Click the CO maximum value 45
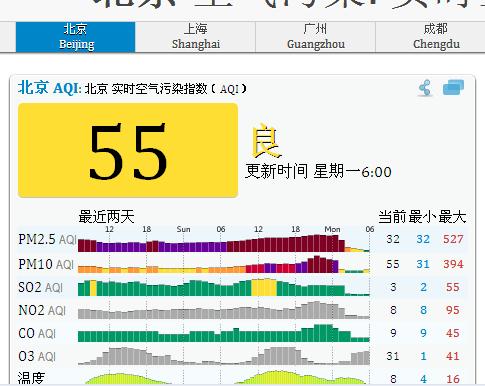Image resolution: width=485 pixels, height=386 pixels. pyautogui.click(x=453, y=333)
